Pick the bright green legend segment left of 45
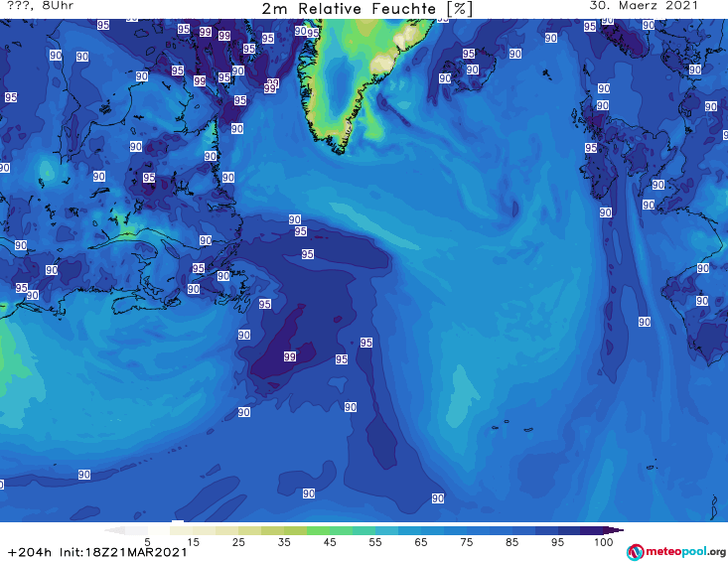 tap(318, 530)
